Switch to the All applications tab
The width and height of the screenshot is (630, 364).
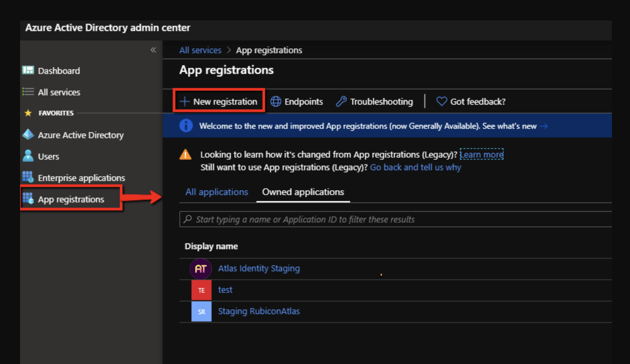(217, 192)
